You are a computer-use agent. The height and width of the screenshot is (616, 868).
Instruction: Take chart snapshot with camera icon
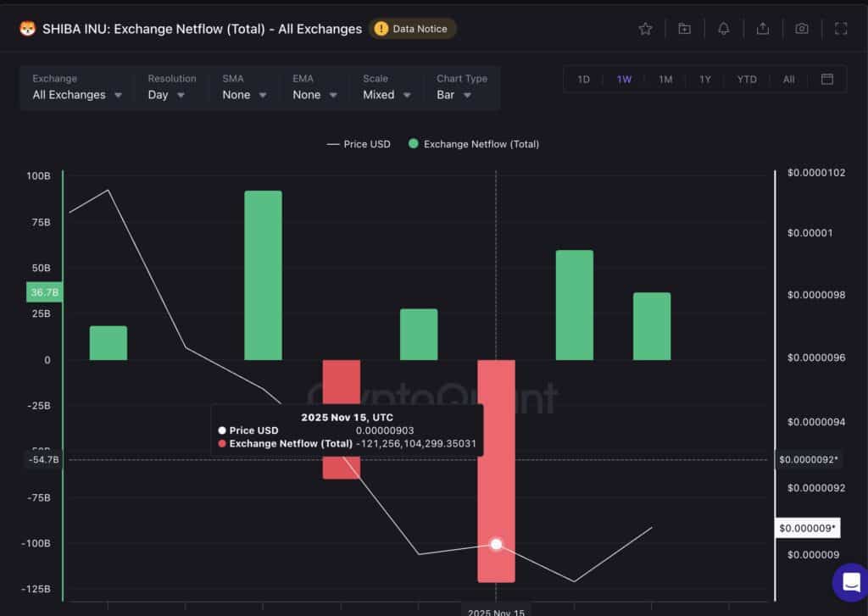coord(802,29)
